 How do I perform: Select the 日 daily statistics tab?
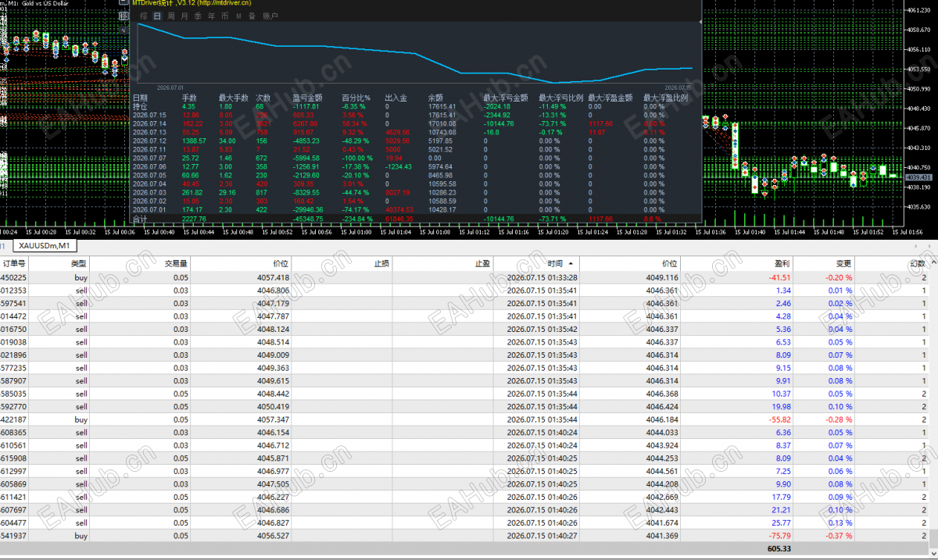pyautogui.click(x=157, y=16)
